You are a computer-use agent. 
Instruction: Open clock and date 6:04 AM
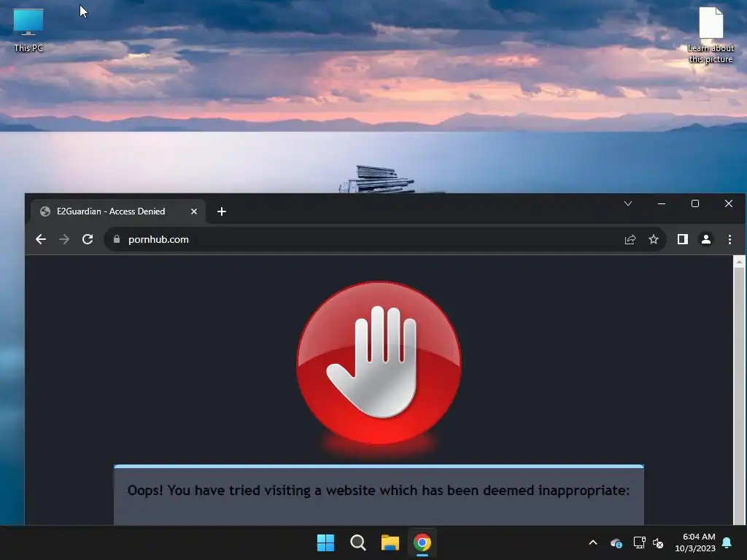point(695,542)
